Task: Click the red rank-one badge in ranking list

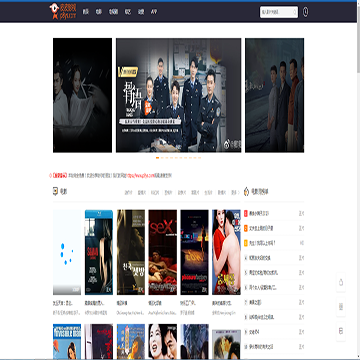Action: (x=246, y=213)
